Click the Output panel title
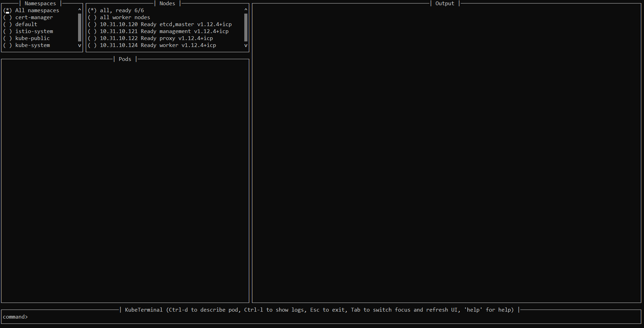Image resolution: width=644 pixels, height=328 pixels. point(445,3)
